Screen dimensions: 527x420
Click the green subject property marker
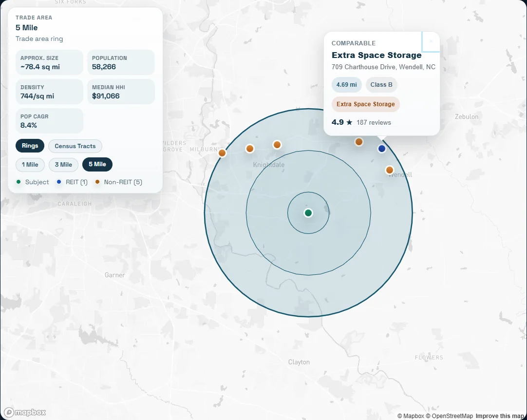308,213
